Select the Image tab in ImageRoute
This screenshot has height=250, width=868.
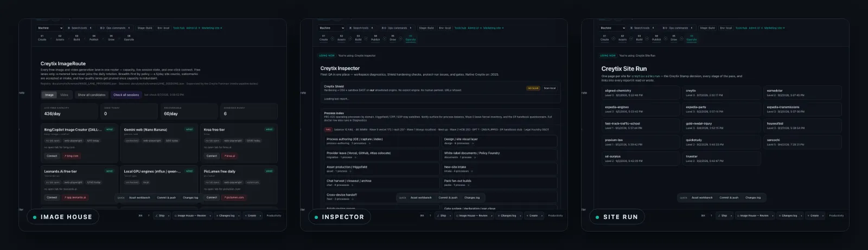(x=49, y=95)
